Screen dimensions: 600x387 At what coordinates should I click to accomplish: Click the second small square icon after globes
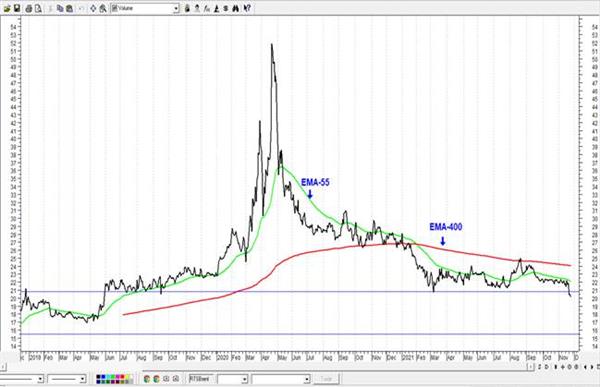[175, 379]
